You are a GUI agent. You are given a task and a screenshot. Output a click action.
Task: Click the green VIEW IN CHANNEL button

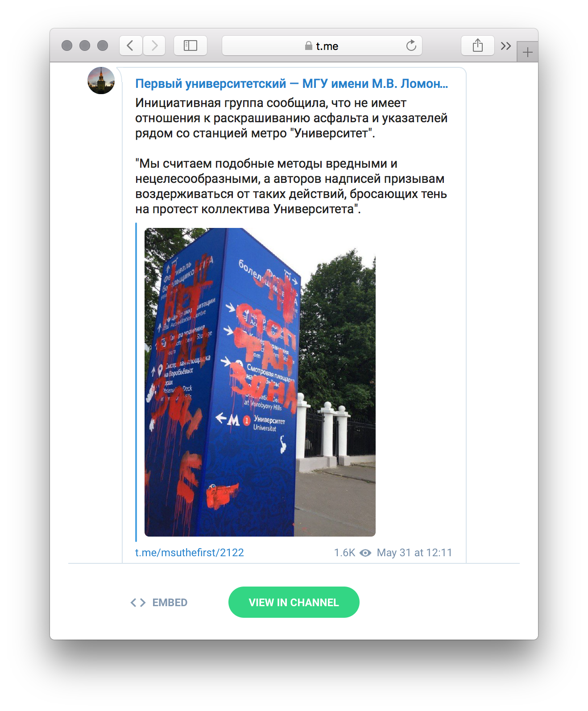coord(294,602)
